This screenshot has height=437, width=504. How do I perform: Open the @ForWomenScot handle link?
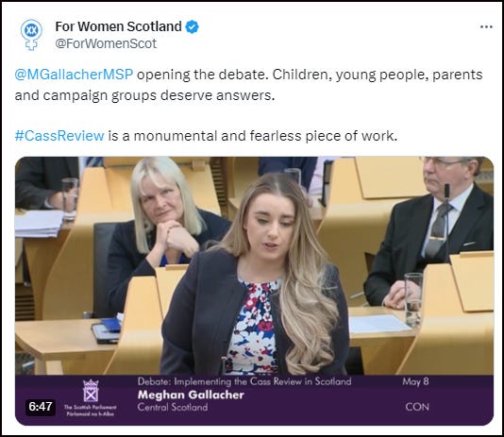coord(106,43)
